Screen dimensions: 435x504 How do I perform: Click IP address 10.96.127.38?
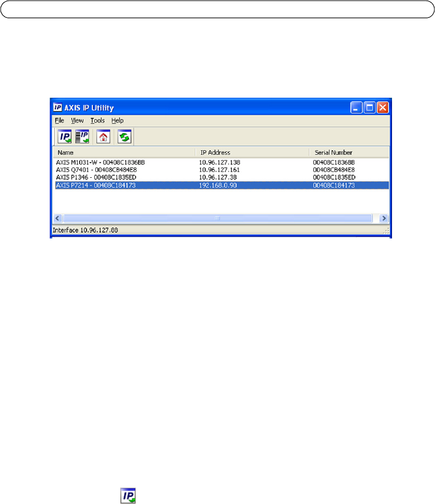tap(218, 177)
